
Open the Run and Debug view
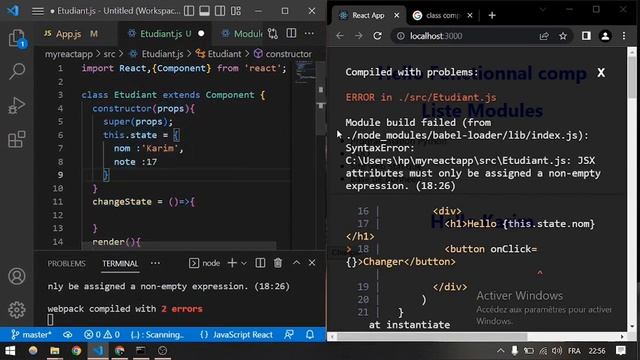pyautogui.click(x=17, y=105)
